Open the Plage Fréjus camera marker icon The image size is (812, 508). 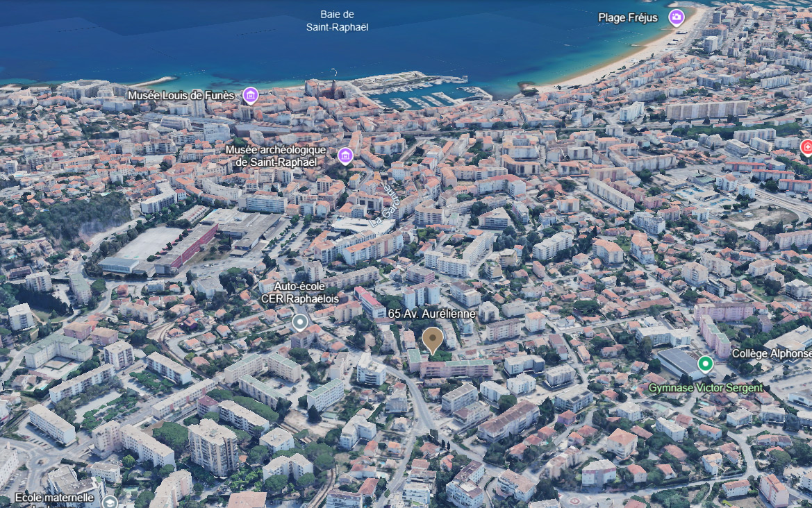pos(677,17)
